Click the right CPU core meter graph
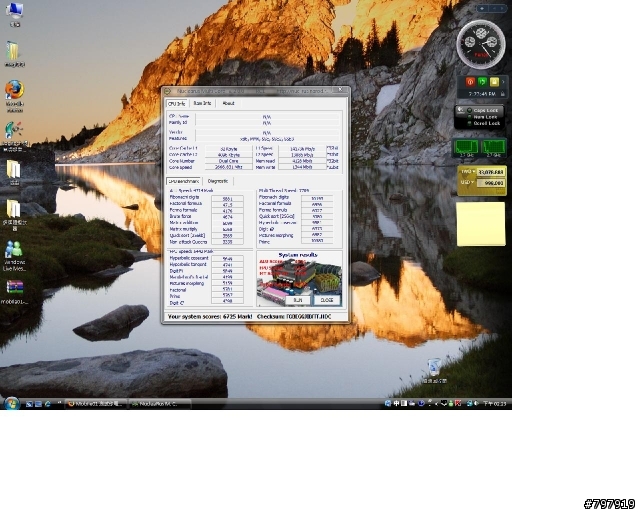This screenshot has width=640, height=512. tap(493, 147)
